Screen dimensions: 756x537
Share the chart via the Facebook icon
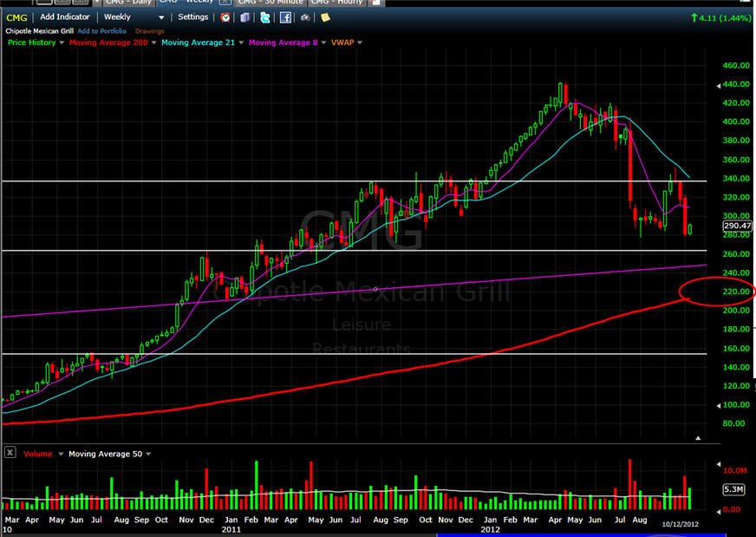click(x=285, y=18)
